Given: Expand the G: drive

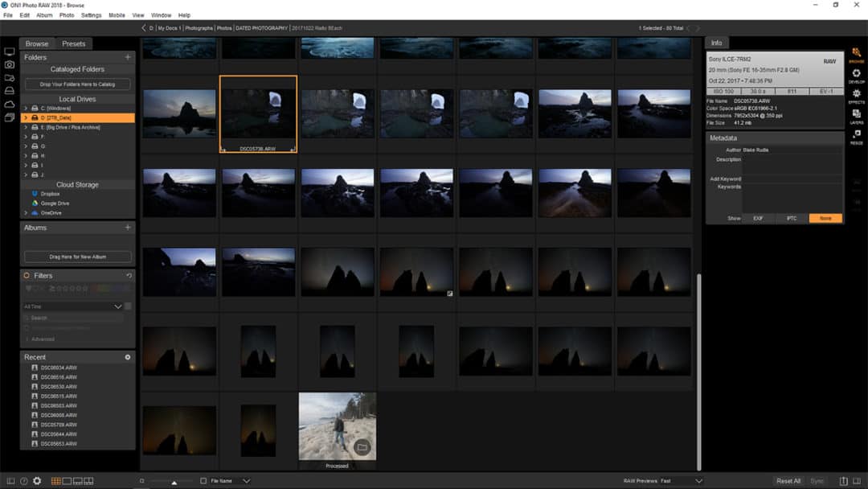Looking at the screenshot, I should (26, 146).
